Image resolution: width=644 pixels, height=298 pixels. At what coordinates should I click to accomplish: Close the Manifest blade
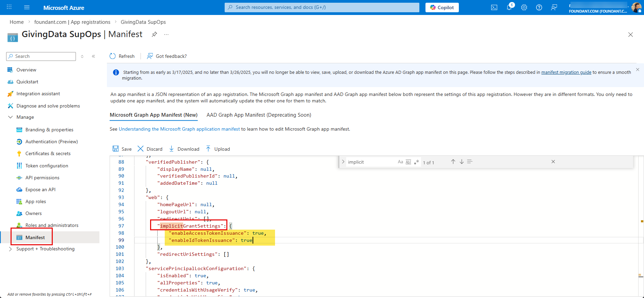(630, 35)
